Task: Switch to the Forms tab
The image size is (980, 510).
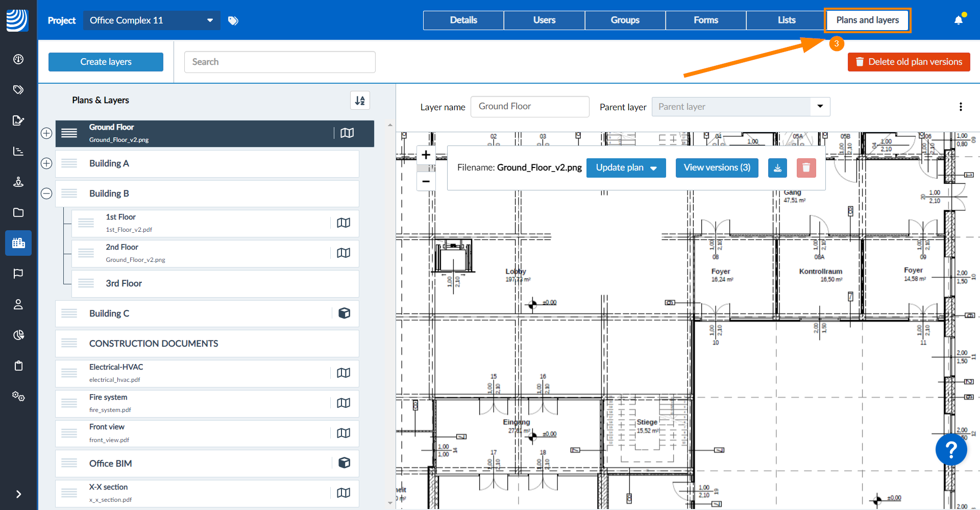Action: coord(705,20)
